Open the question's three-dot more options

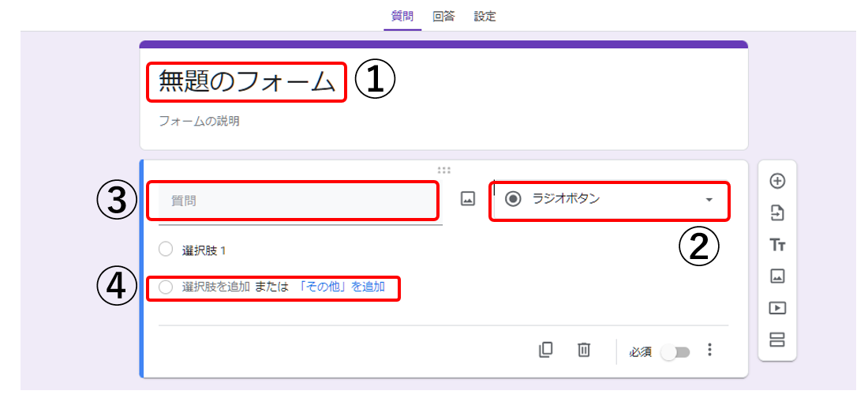tap(709, 349)
